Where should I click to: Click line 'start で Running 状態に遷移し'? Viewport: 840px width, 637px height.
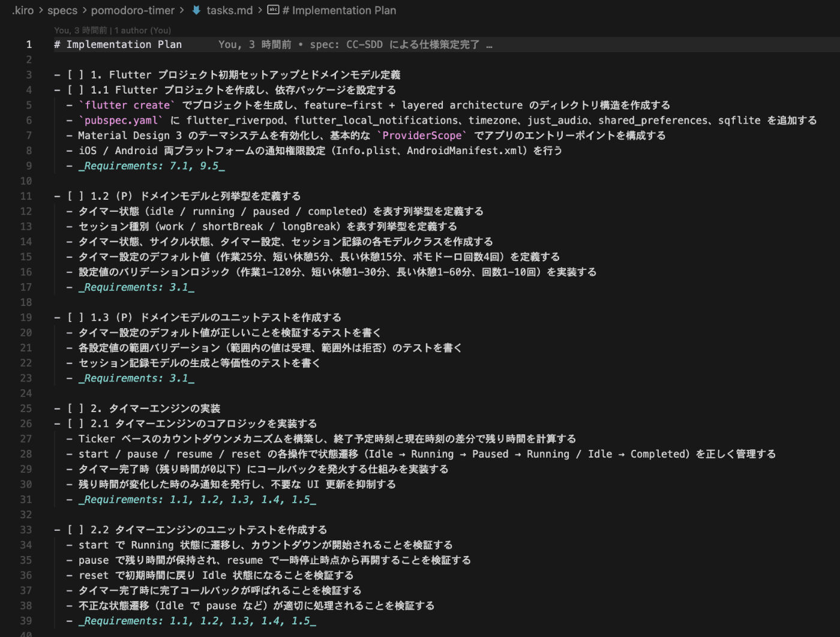[x=260, y=545]
